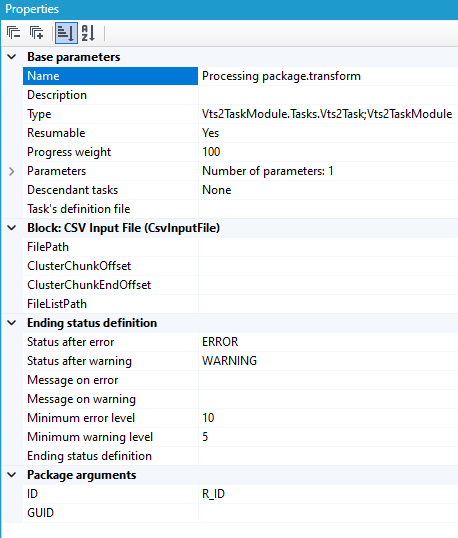This screenshot has height=538, width=458.
Task: Select the Status after warning label
Action: click(79, 361)
